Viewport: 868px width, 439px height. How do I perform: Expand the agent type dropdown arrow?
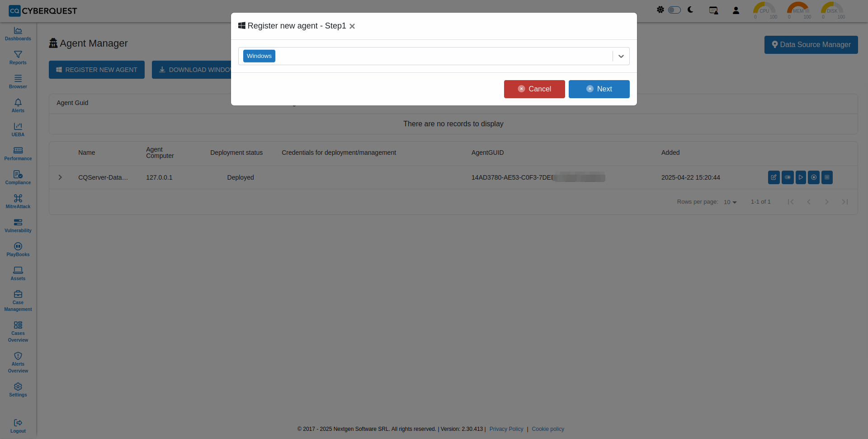[x=621, y=56]
